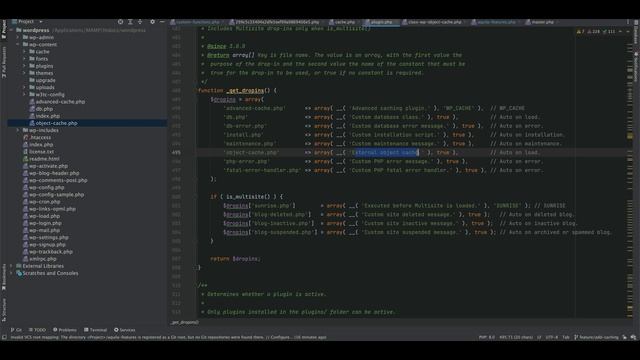
Task: Open the Problems tool window
Action: coord(65,330)
